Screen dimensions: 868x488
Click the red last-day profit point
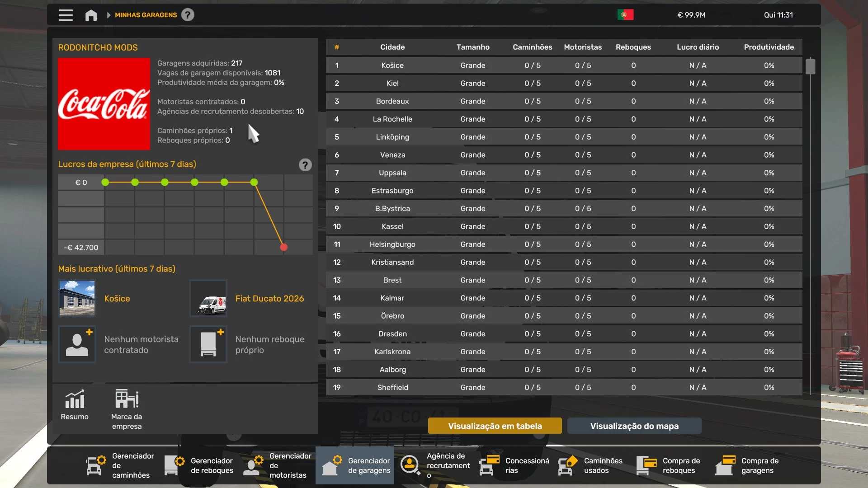point(284,247)
